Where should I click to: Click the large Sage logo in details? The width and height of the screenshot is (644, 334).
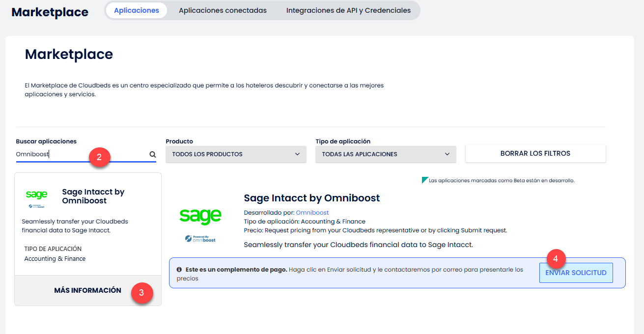tap(200, 216)
